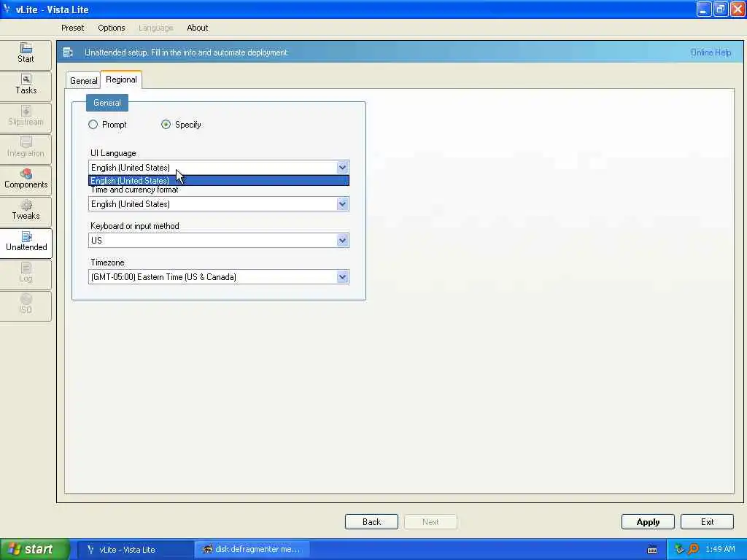Open Components sidebar page

[26, 179]
